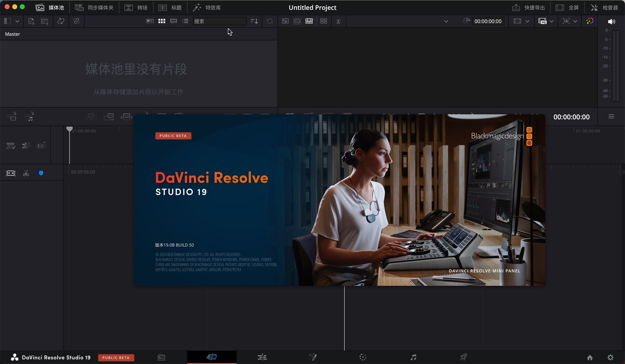Mute audio with the speaker icon
The height and width of the screenshot is (364, 625).
[x=611, y=21]
